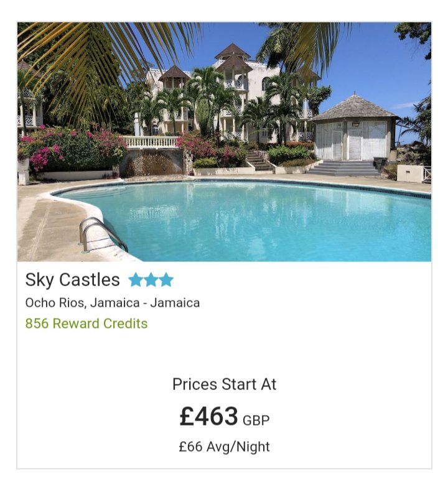The height and width of the screenshot is (484, 448).
Task: View the 856 Reward Credits link
Action: [x=86, y=323]
